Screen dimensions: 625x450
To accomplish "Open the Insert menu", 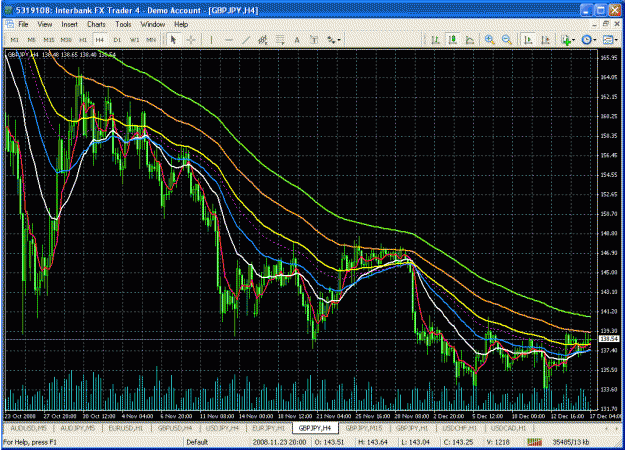I will 69,24.
